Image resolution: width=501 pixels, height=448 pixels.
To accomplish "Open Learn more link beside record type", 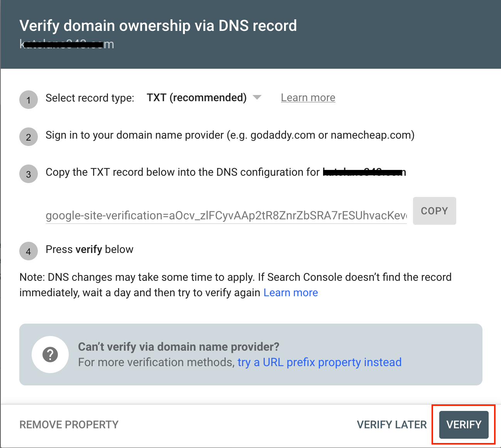I will [308, 98].
